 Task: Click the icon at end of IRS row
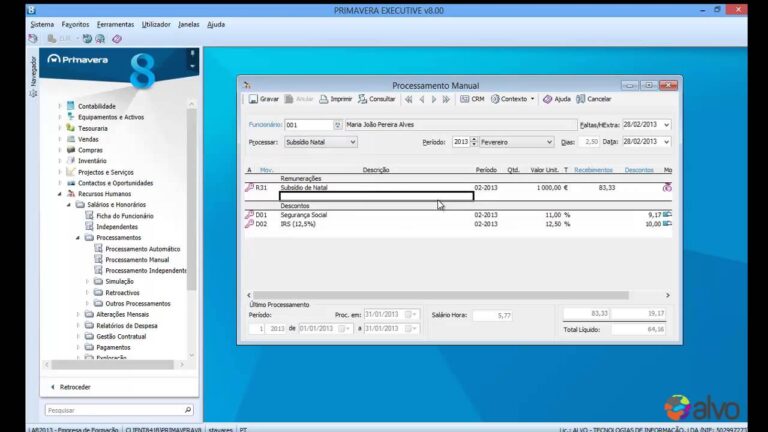click(667, 224)
